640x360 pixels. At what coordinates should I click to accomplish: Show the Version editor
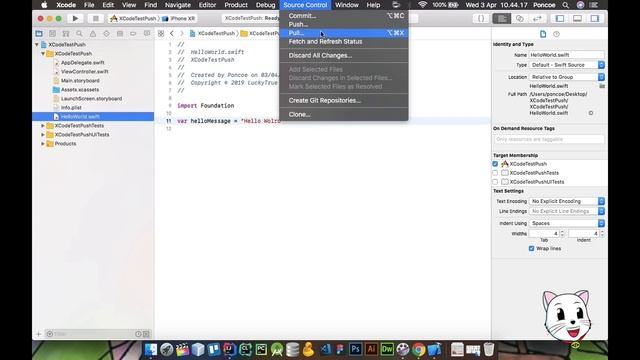click(538, 18)
